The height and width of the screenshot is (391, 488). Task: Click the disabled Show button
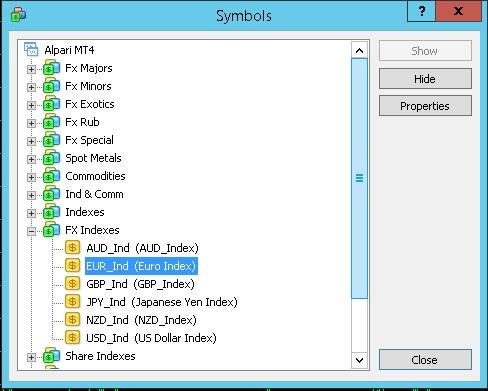(425, 51)
